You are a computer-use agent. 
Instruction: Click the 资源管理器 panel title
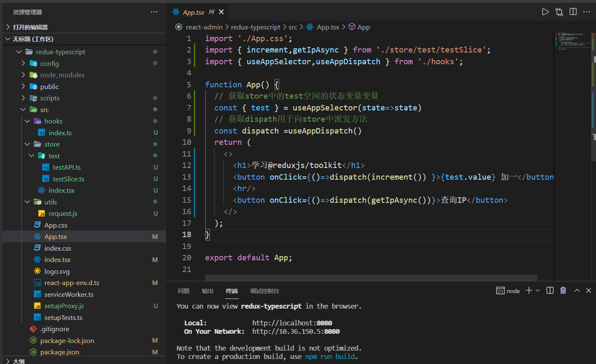(27, 12)
